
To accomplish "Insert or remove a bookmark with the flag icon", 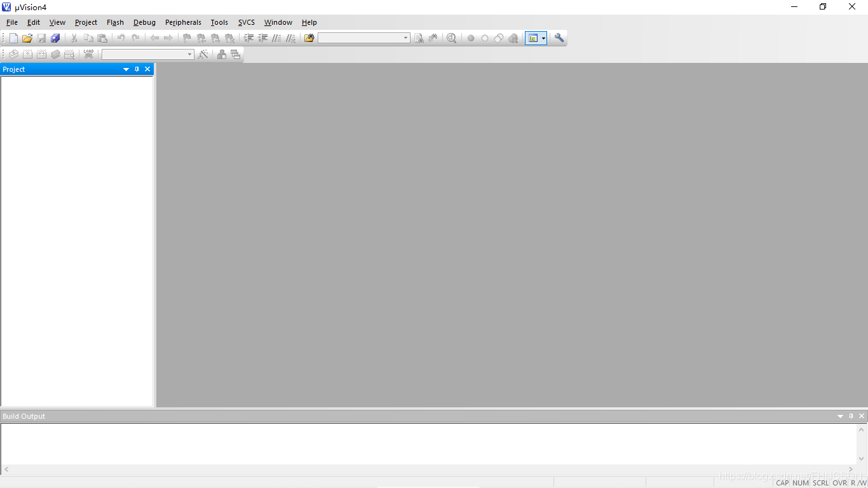I will [187, 38].
